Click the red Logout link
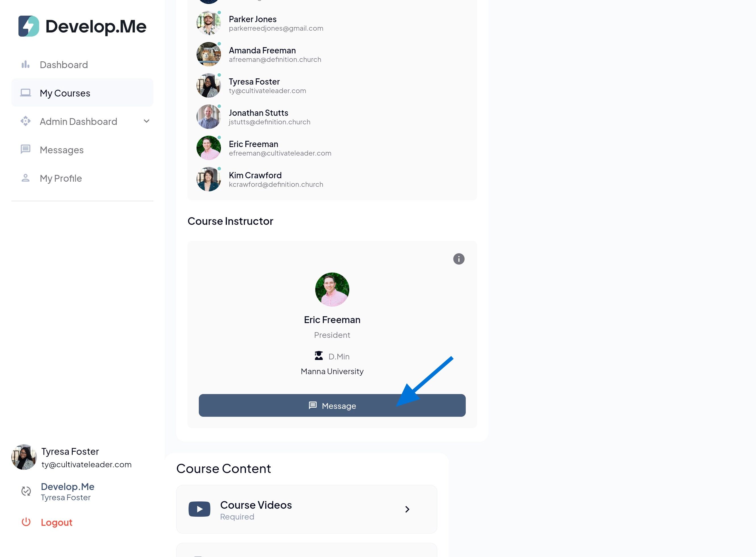Viewport: 756px width, 557px height. (x=56, y=522)
